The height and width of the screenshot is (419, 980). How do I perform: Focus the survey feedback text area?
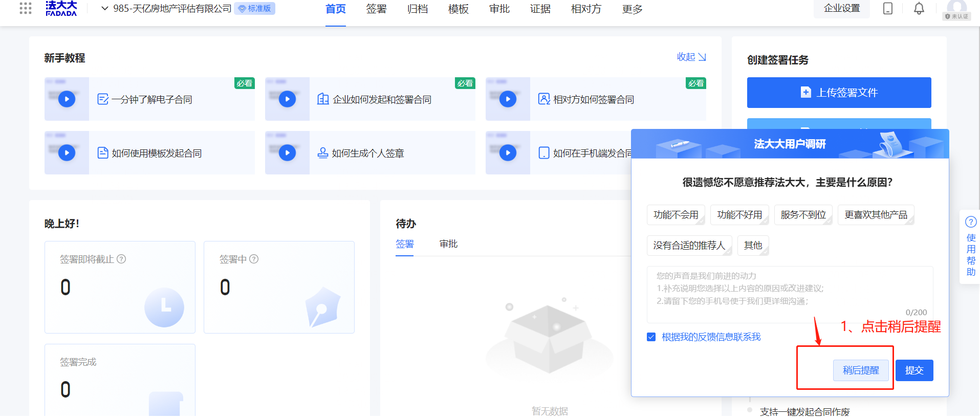click(790, 295)
